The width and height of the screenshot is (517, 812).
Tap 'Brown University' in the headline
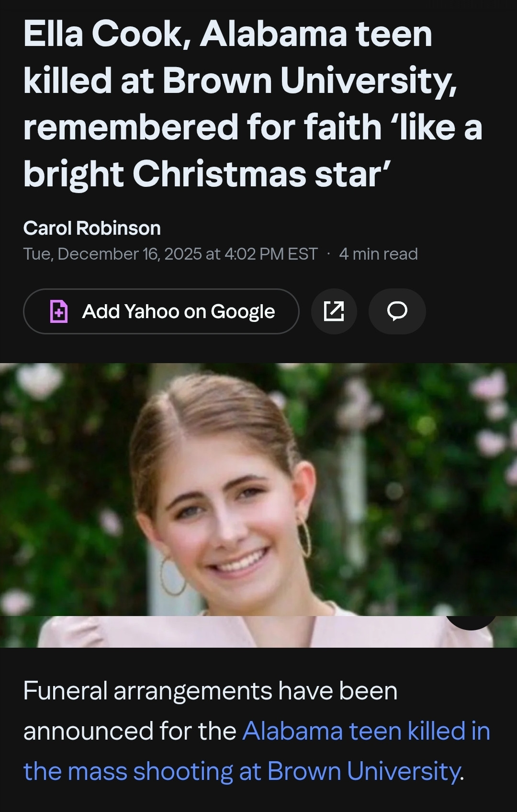tap(309, 80)
